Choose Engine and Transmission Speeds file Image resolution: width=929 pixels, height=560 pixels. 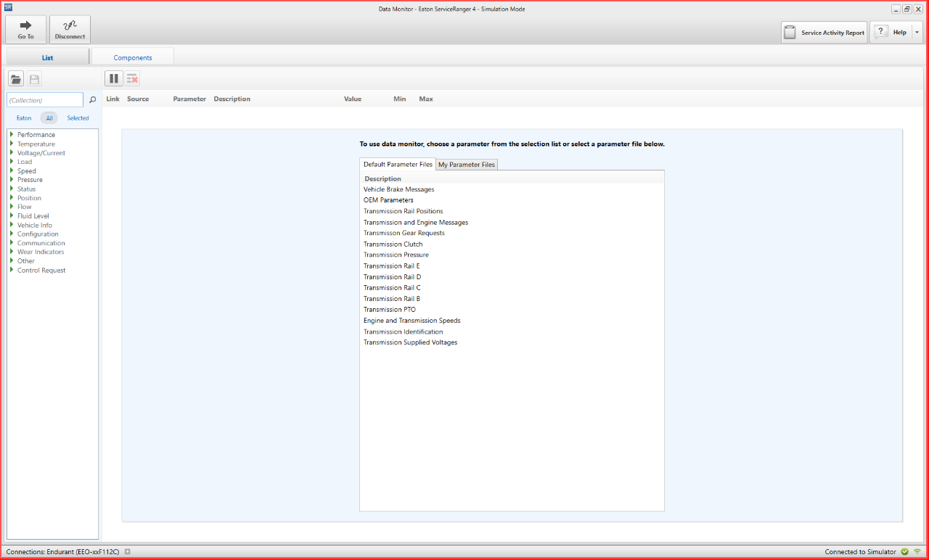pyautogui.click(x=412, y=321)
